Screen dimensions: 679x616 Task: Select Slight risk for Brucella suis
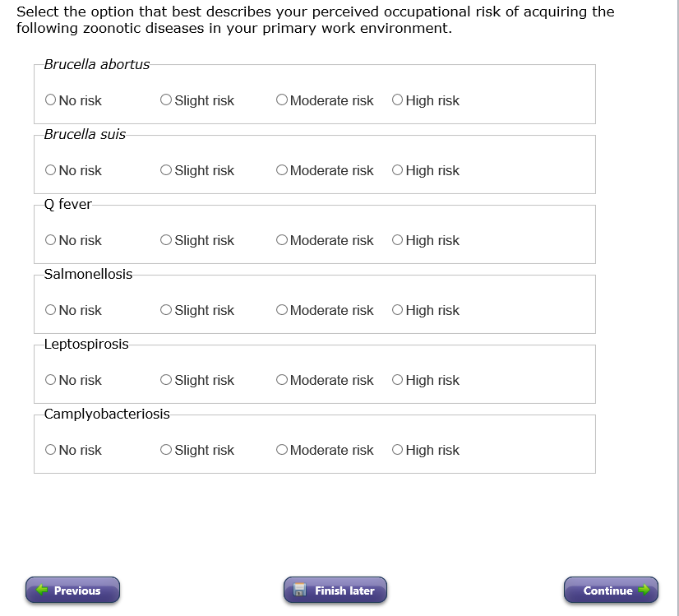coord(167,170)
